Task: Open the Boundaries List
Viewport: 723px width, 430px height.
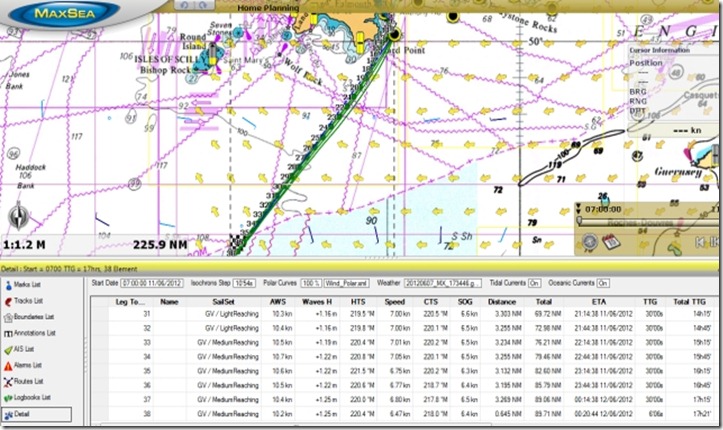Action: pos(29,317)
